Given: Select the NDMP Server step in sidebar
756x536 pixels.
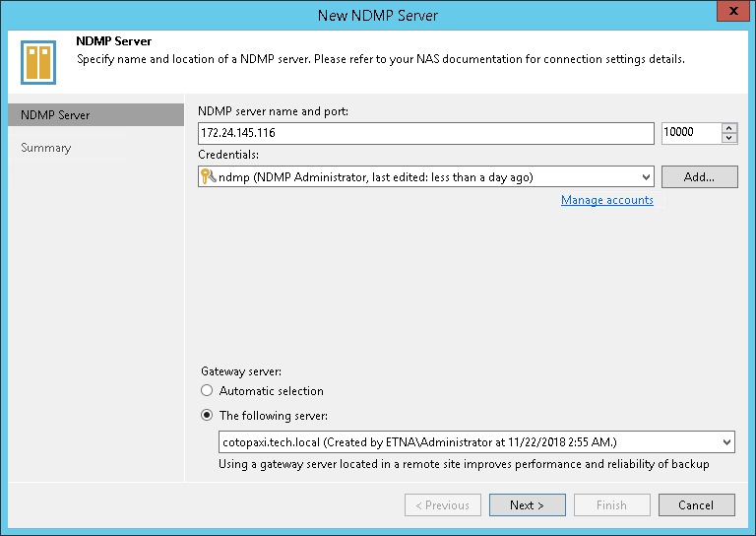Looking at the screenshot, I should pos(55,115).
